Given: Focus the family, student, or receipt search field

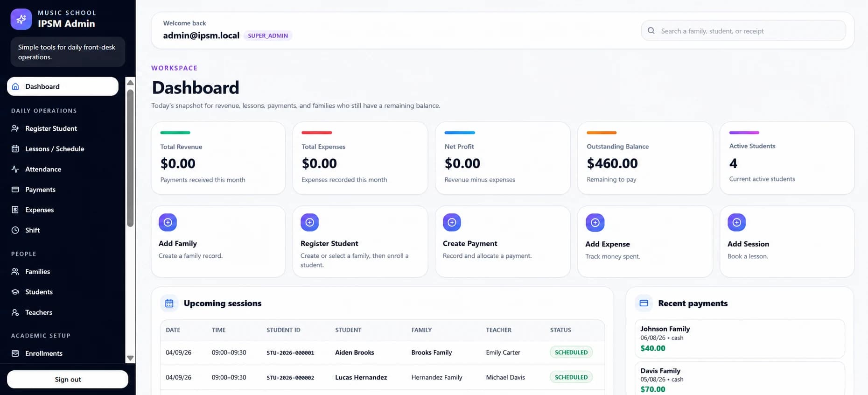Looking at the screenshot, I should click(743, 31).
